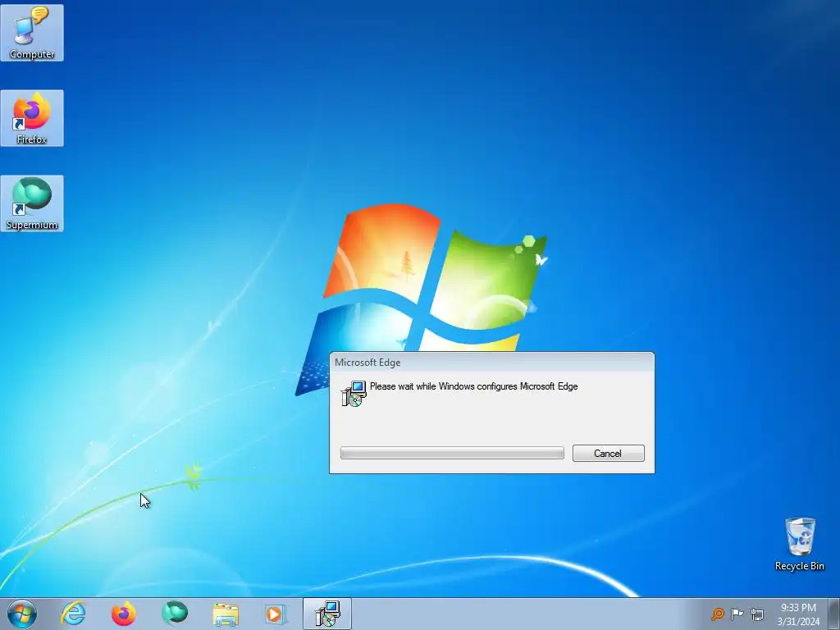Launch Supermium from the taskbar
This screenshot has height=630, width=840.
pyautogui.click(x=175, y=614)
